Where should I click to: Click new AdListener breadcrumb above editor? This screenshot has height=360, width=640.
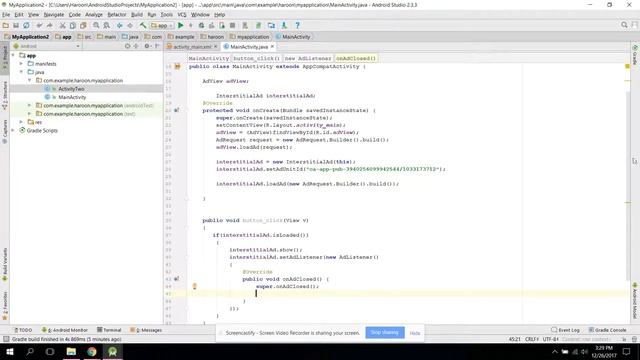308,58
